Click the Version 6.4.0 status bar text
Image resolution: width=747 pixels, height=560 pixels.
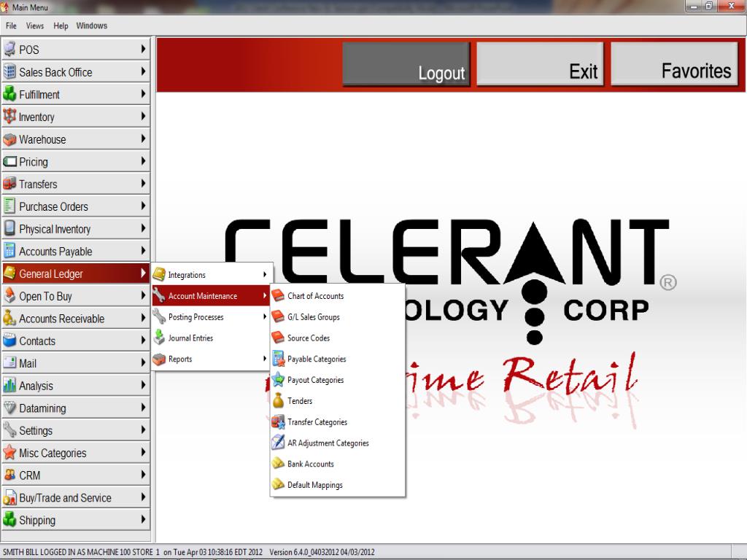322,552
